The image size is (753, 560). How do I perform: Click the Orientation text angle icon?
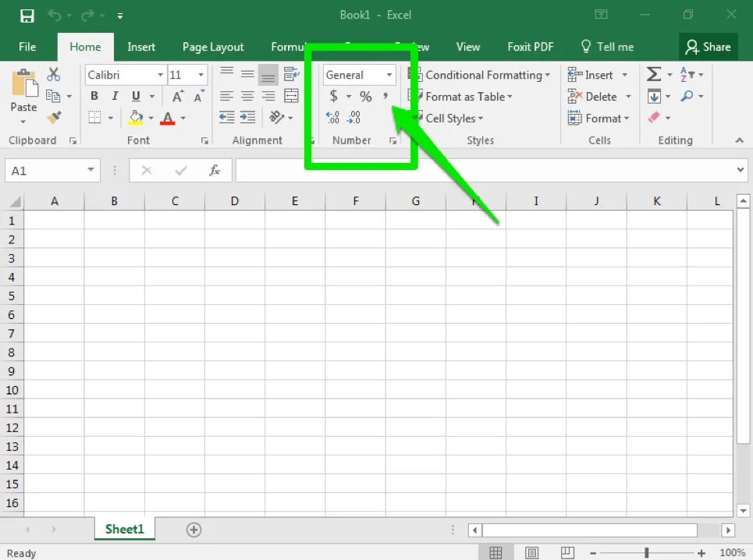276,117
